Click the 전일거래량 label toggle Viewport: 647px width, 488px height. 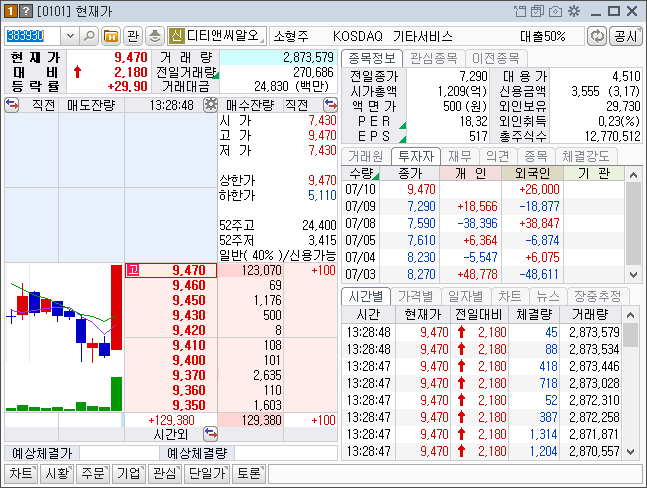(x=186, y=72)
